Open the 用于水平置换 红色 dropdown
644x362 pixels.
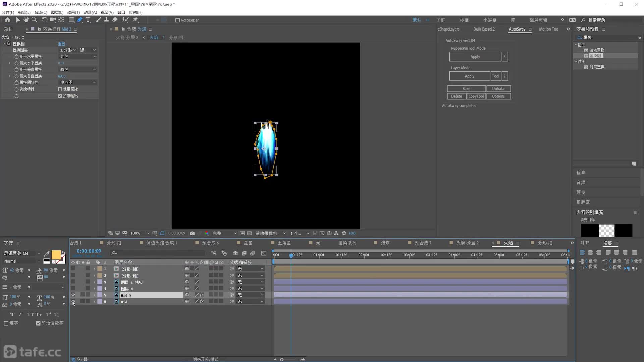[x=78, y=56]
